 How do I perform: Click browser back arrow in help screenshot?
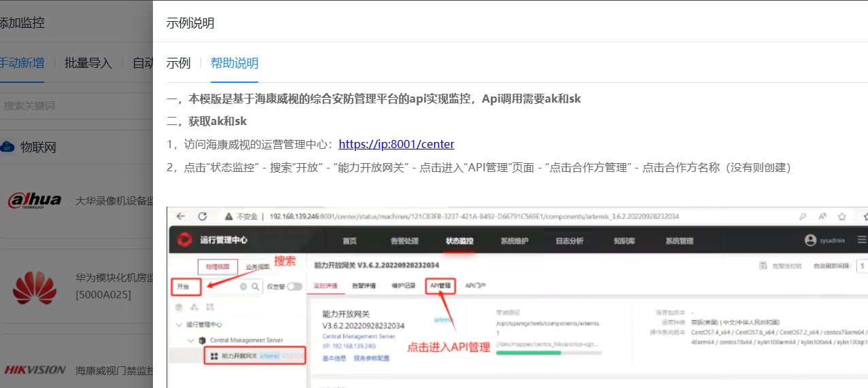coord(180,216)
